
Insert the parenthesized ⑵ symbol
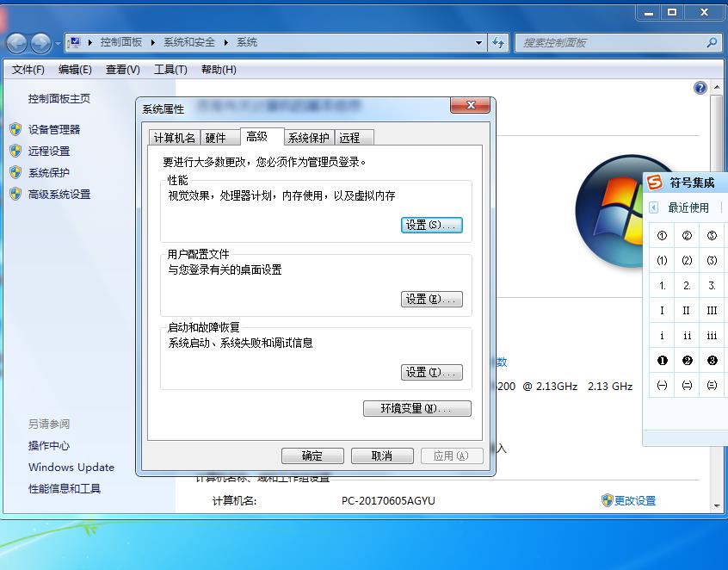point(688,260)
